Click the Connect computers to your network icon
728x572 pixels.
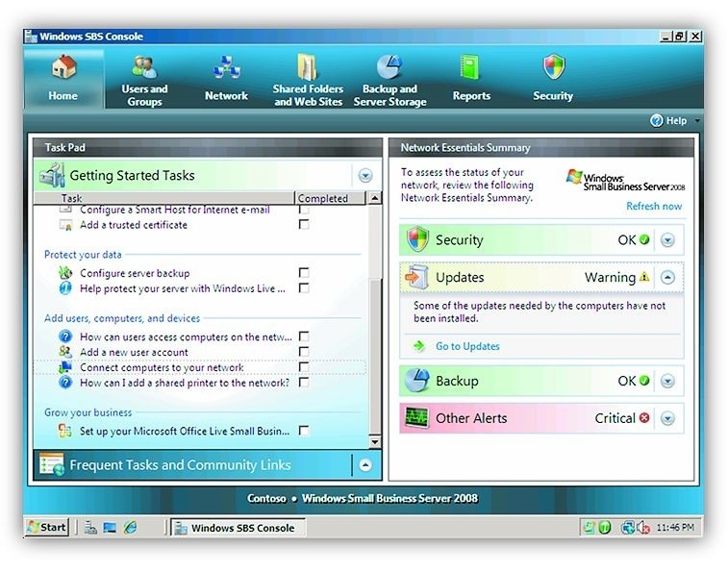point(65,367)
